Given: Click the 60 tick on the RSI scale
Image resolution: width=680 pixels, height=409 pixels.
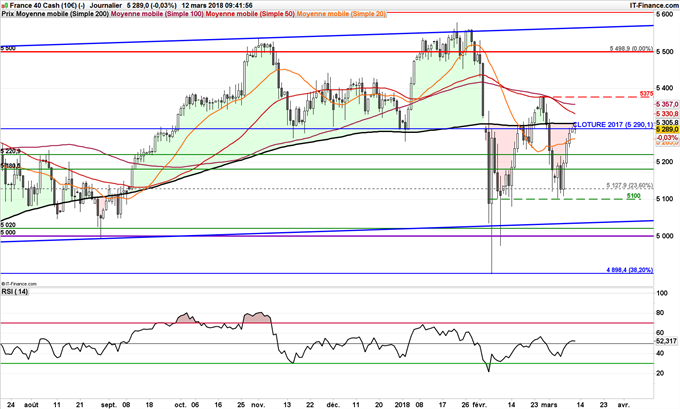Looking at the screenshot, I should (660, 333).
